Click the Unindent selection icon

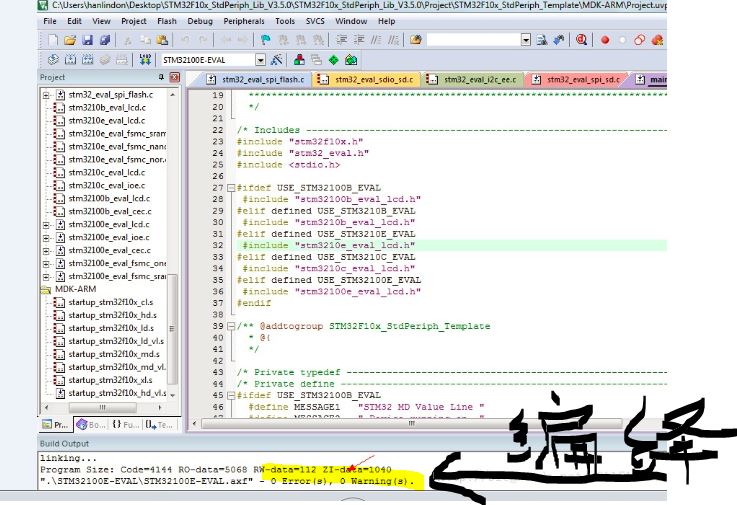click(359, 40)
